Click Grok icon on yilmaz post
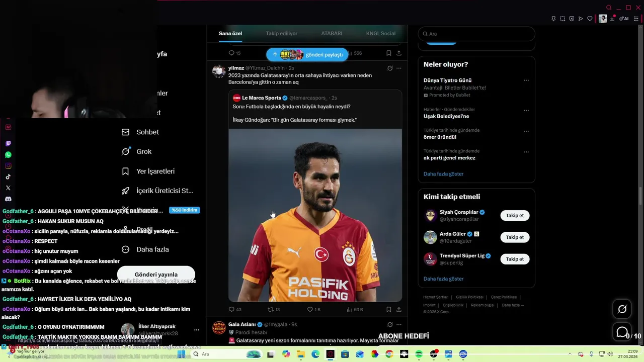 pyautogui.click(x=390, y=68)
